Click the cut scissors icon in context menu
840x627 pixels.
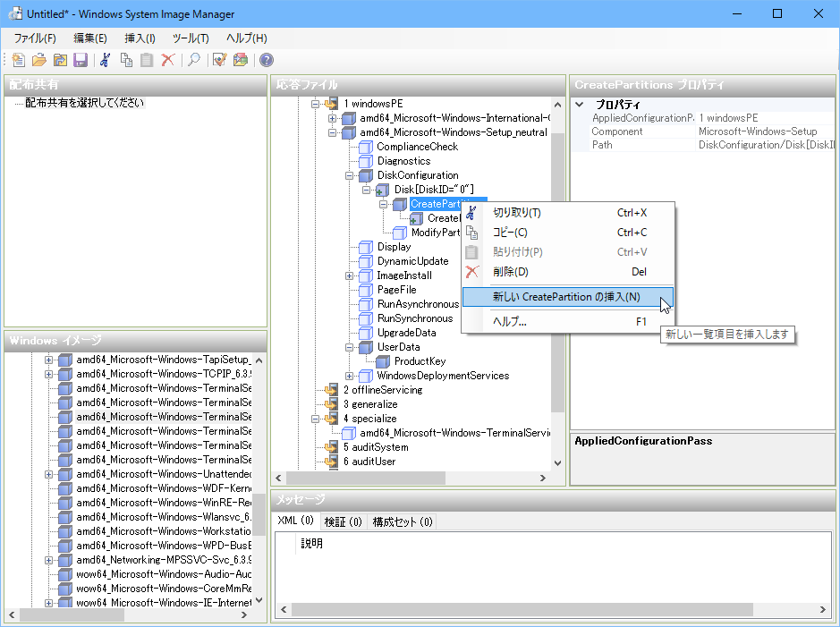(471, 213)
